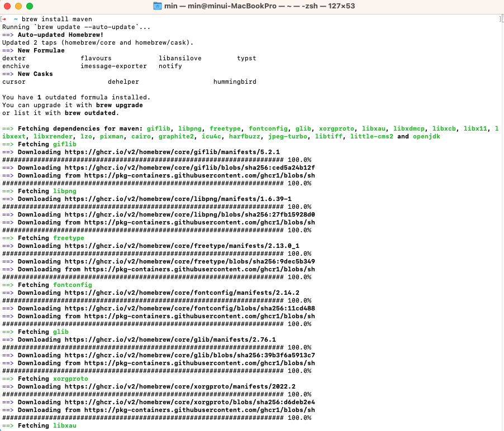Click green 'openjdk' dependency name

coord(426,136)
